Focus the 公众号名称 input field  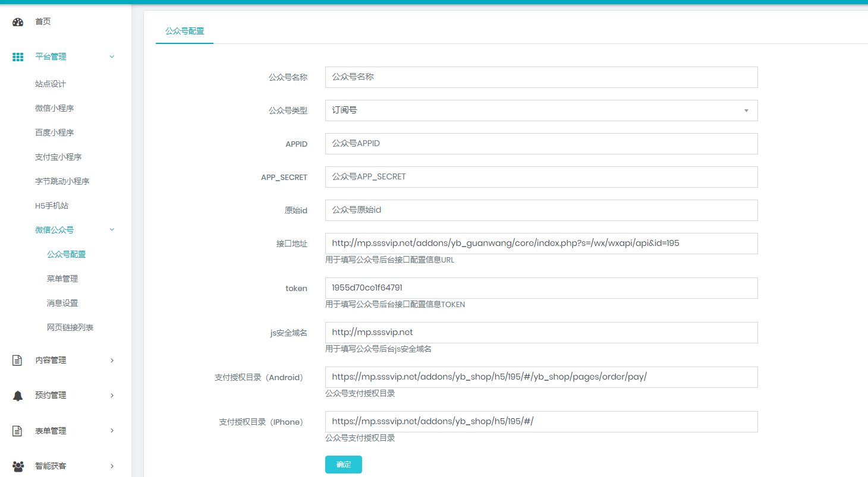541,77
